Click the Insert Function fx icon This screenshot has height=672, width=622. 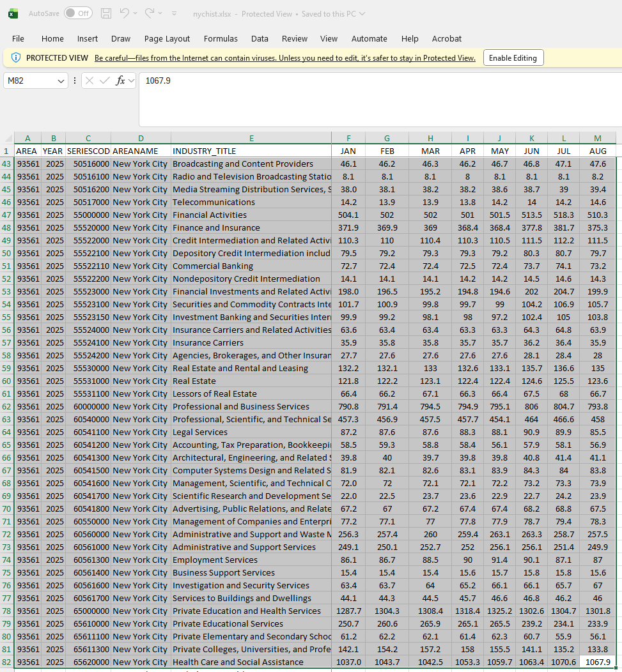(120, 80)
